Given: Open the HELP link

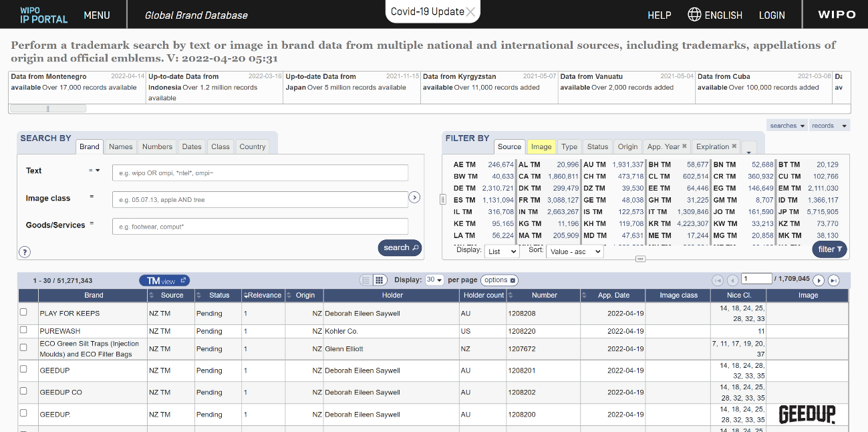Looking at the screenshot, I should click(660, 15).
